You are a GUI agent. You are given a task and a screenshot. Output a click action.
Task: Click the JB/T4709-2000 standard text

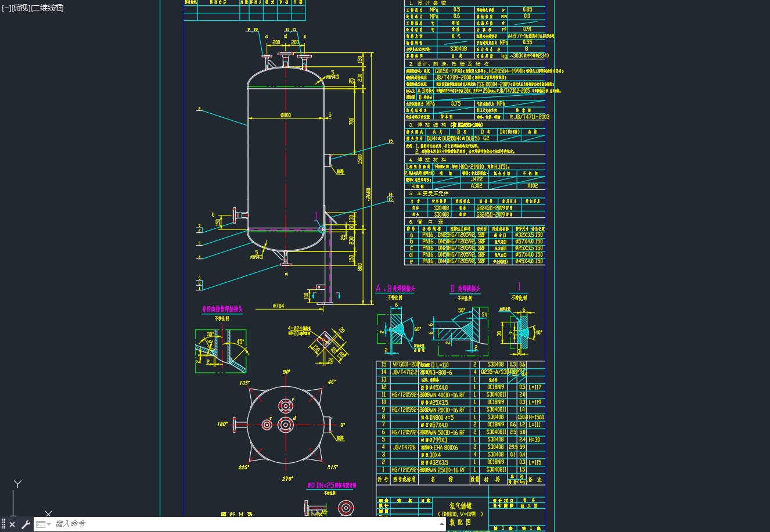pyautogui.click(x=453, y=77)
